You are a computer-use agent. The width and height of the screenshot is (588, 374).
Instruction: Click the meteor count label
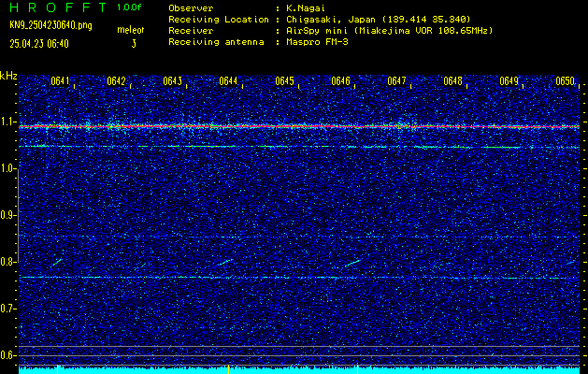coord(131,30)
